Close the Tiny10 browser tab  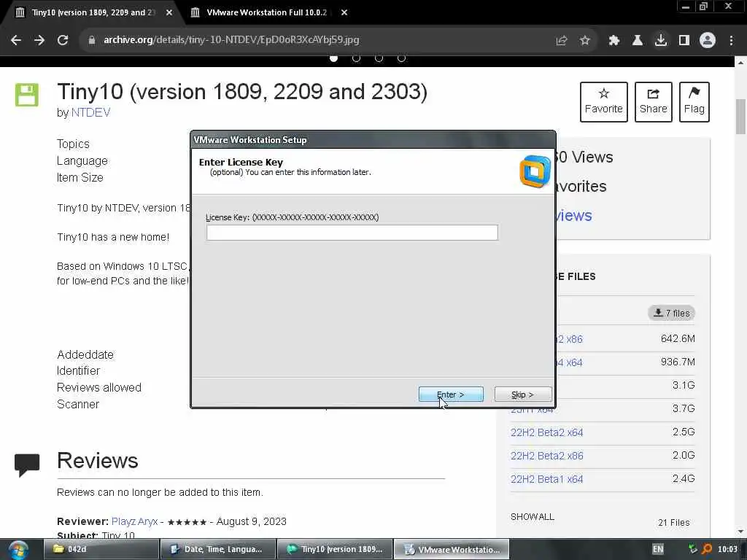pos(169,12)
